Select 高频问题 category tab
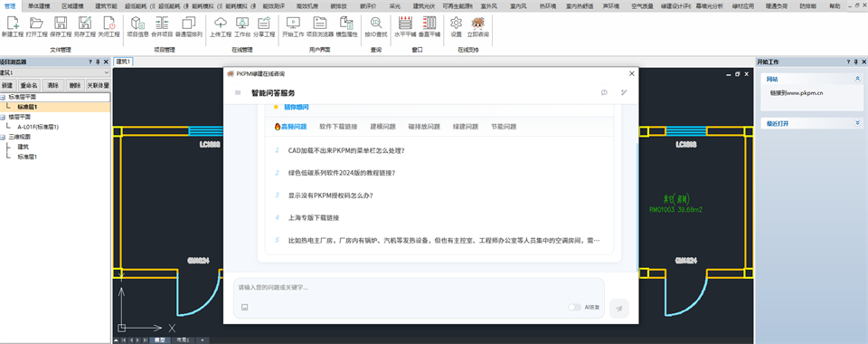The height and width of the screenshot is (344, 868). pyautogui.click(x=290, y=127)
